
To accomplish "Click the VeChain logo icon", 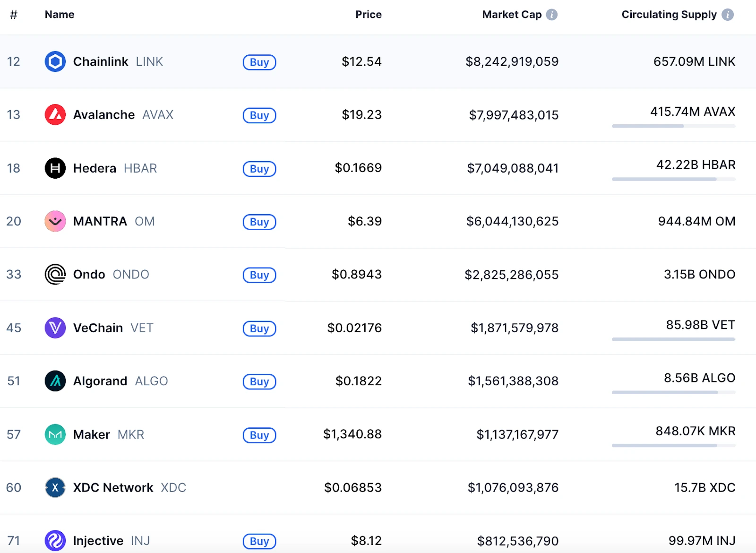I will click(55, 328).
